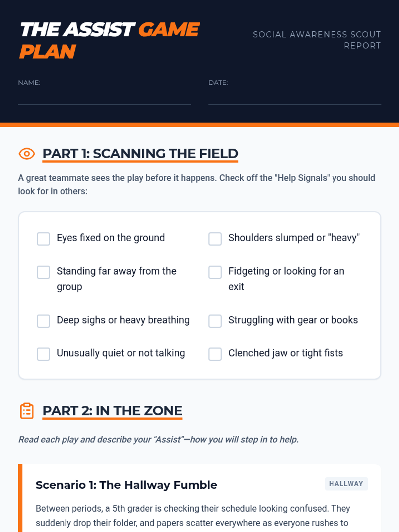Image resolution: width=399 pixels, height=532 pixels.
Task: Click the Name input line
Action: 104,97
